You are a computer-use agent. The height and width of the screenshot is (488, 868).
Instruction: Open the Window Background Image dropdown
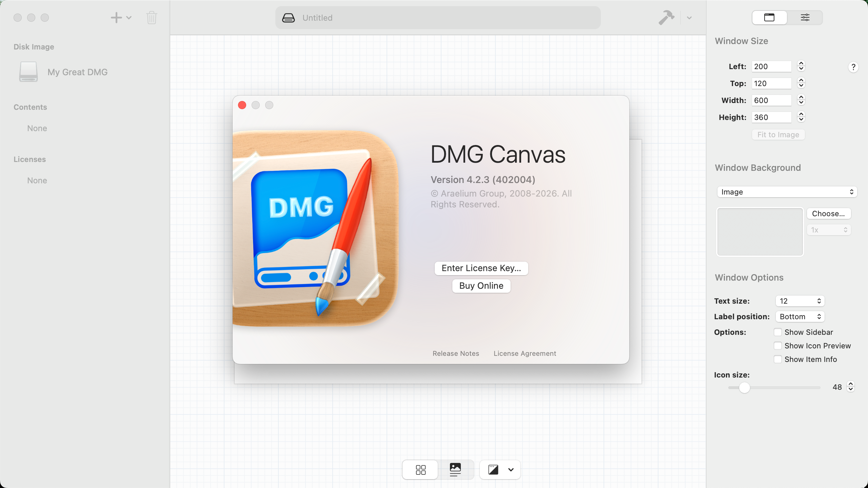click(x=787, y=192)
